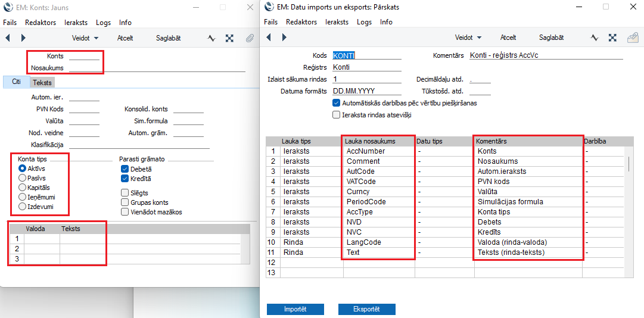Click the activity wave icon in Konts window

pos(211,38)
